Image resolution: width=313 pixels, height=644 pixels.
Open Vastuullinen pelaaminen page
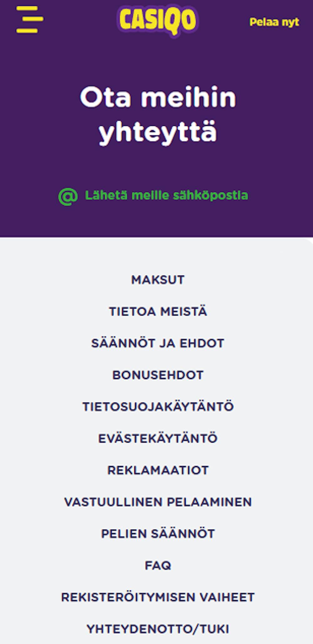(x=158, y=502)
